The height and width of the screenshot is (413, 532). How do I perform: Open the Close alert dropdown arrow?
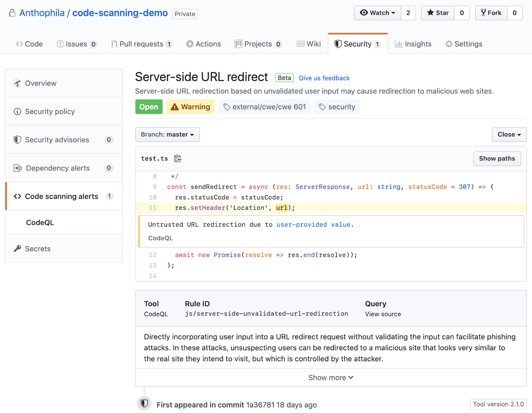[x=519, y=134]
